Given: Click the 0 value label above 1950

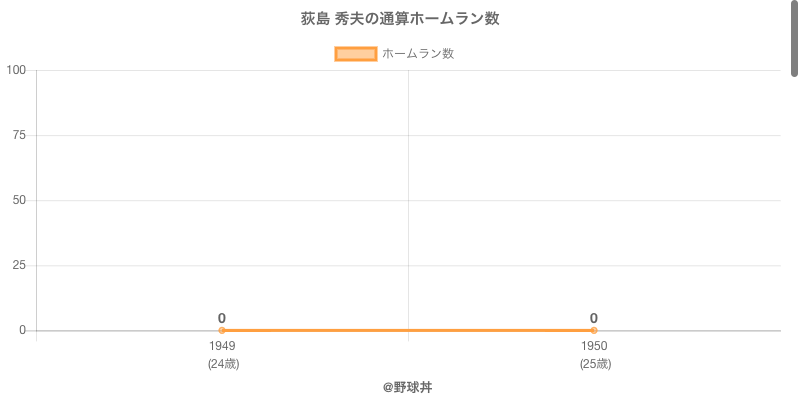Looking at the screenshot, I should [x=594, y=318].
